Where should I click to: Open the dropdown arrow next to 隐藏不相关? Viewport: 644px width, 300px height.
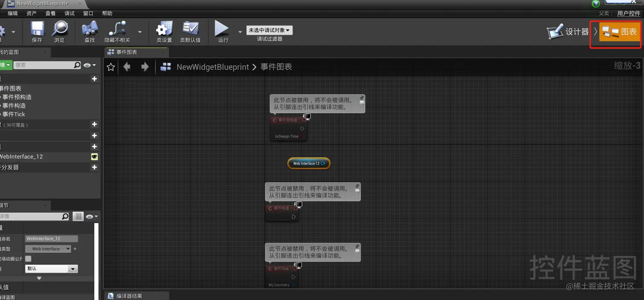click(140, 32)
